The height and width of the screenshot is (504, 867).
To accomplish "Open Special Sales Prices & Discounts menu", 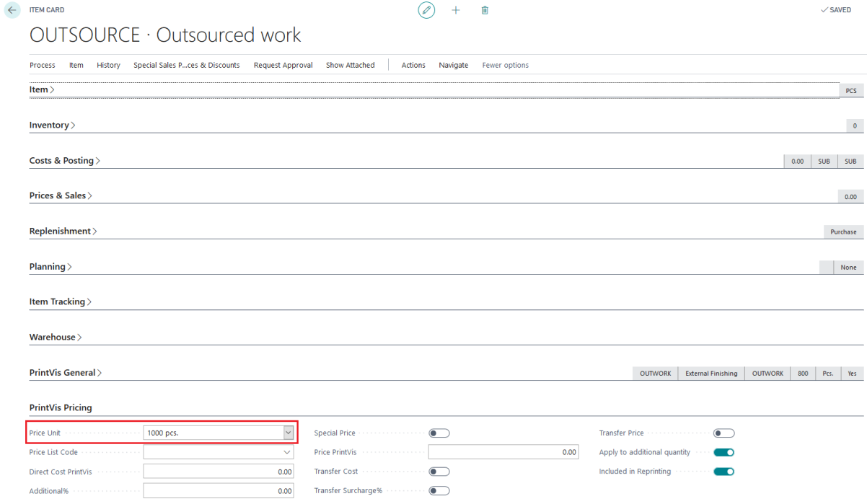I will 186,65.
